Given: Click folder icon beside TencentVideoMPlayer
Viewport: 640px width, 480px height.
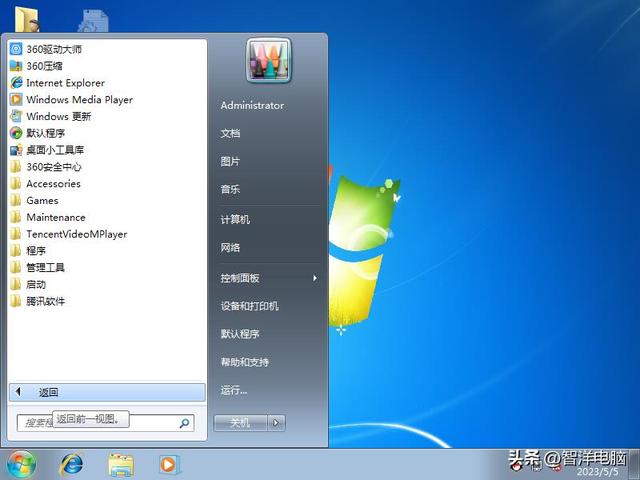Looking at the screenshot, I should (16, 234).
